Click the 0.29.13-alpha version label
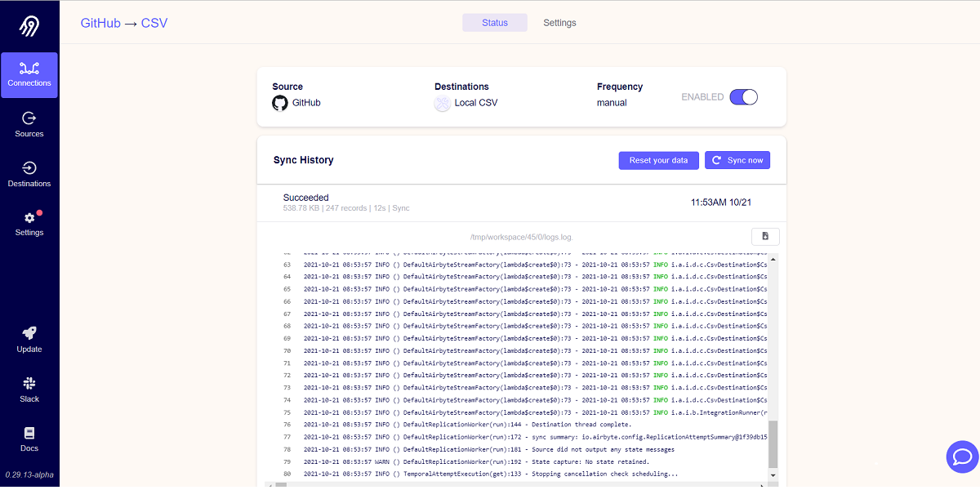Image resolution: width=980 pixels, height=490 pixels. [29, 474]
